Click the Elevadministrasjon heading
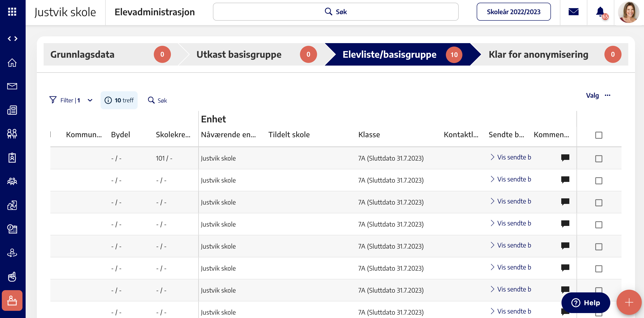The height and width of the screenshot is (318, 644). coord(154,12)
